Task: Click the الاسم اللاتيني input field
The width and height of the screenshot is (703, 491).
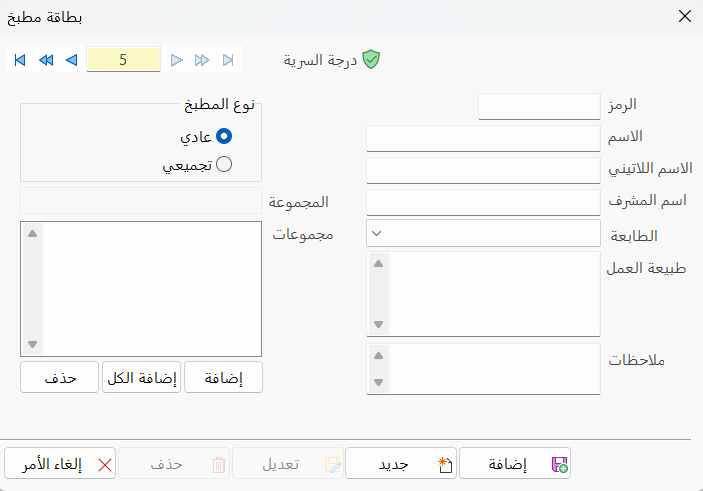Action: 483,170
